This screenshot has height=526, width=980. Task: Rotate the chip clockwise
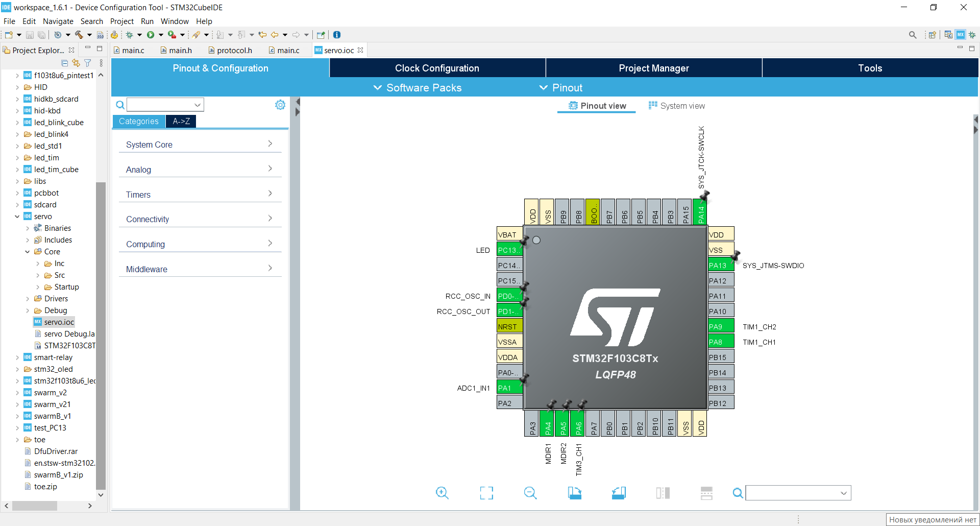(575, 493)
